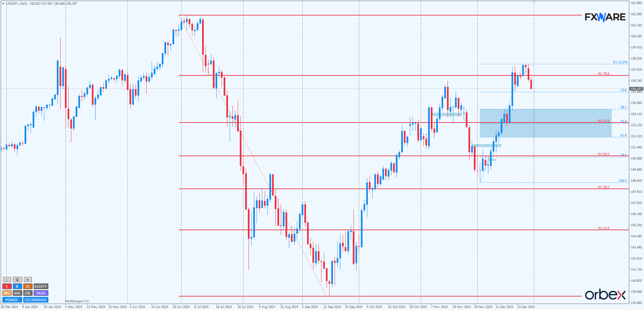Click the orbex logo
This screenshot has height=310, width=644.
coord(605,295)
